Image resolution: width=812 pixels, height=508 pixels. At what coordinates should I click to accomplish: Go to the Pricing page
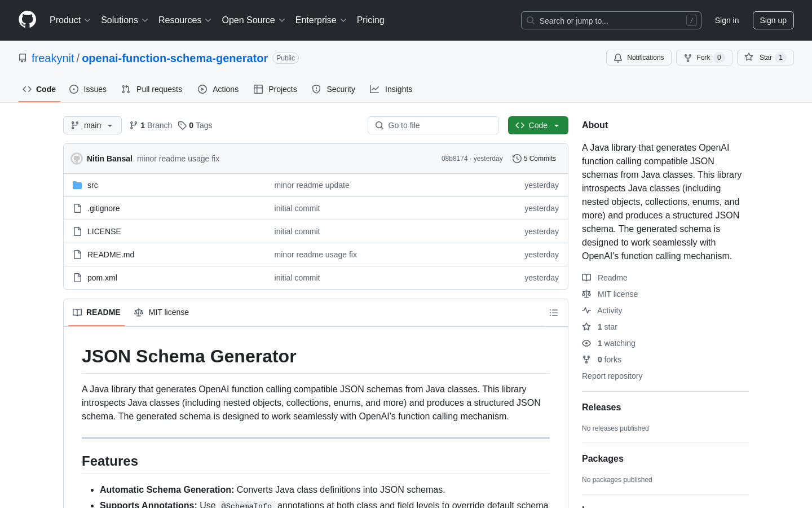coord(370,20)
